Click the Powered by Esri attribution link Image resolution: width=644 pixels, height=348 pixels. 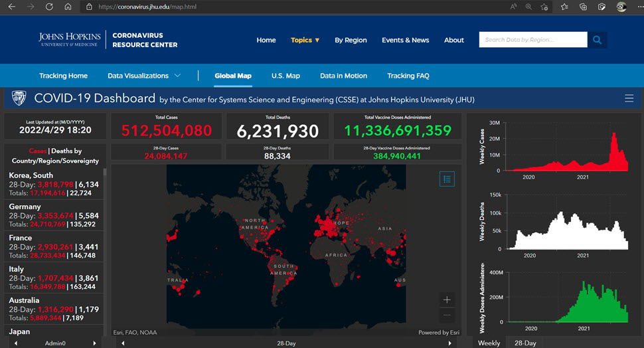point(439,332)
